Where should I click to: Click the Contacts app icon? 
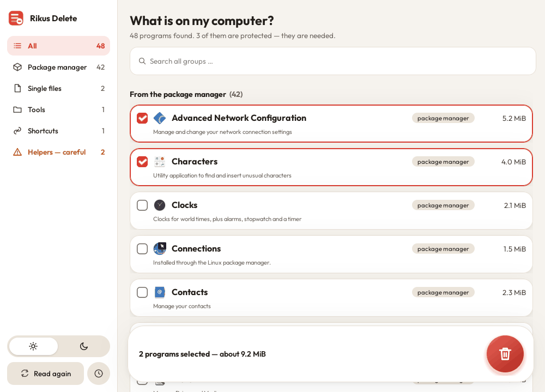(160, 292)
